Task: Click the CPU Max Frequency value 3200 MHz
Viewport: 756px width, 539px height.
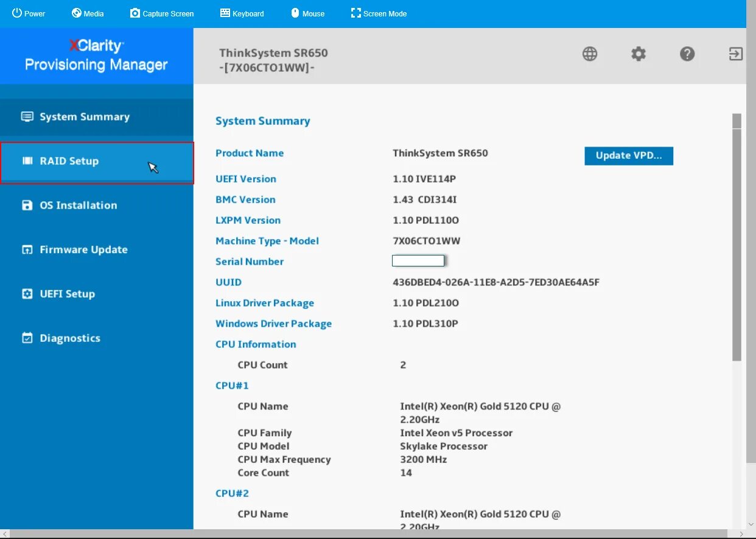Action: pos(424,460)
